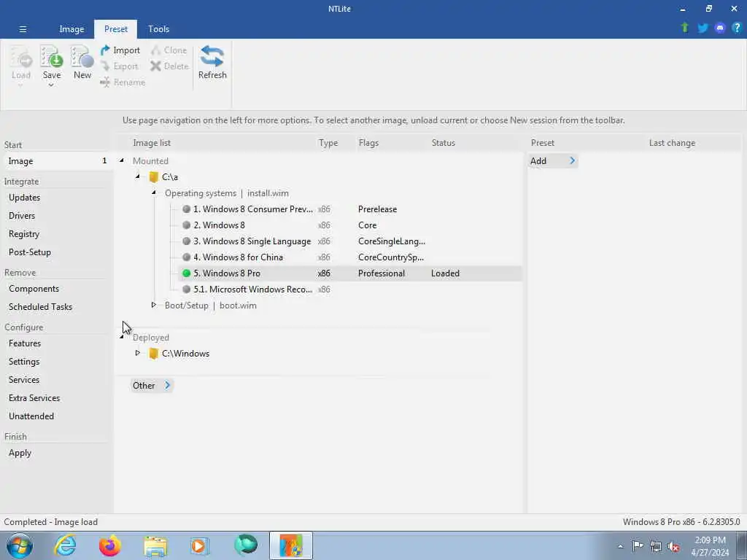The width and height of the screenshot is (747, 560).
Task: Launch Internet Explorer from taskbar
Action: [65, 545]
